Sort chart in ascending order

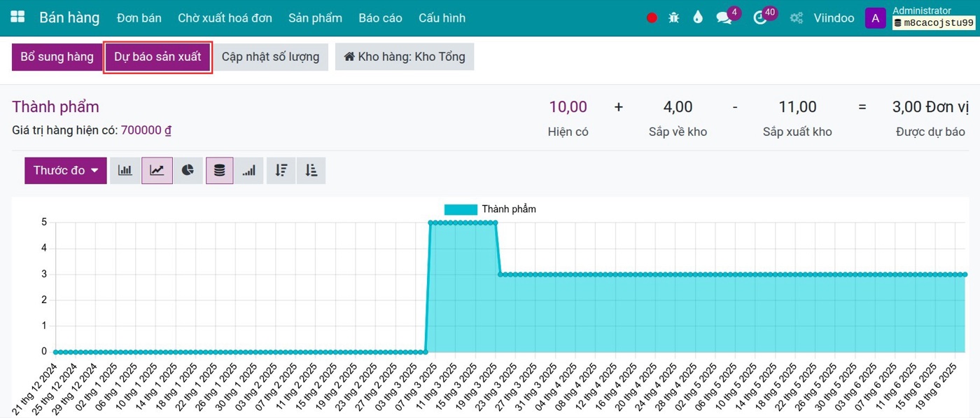click(x=311, y=170)
